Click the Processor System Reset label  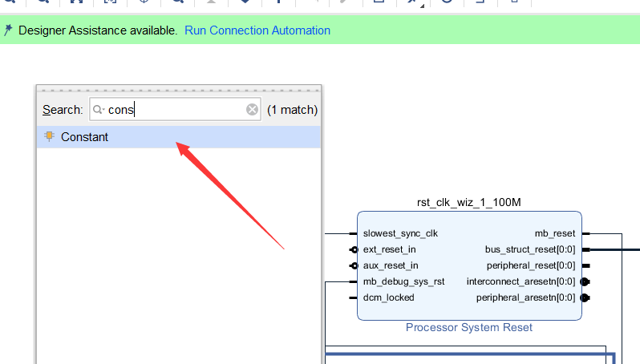469,327
